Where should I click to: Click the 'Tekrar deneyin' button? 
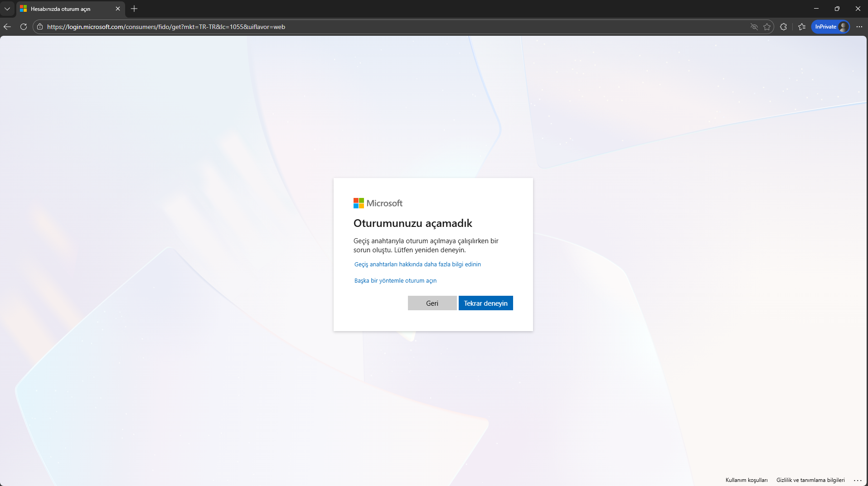point(486,303)
